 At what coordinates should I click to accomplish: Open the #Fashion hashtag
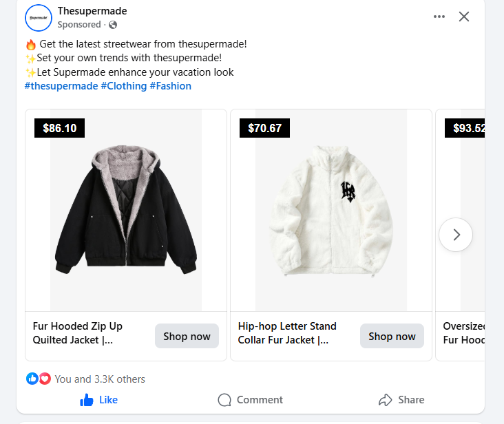(x=171, y=86)
